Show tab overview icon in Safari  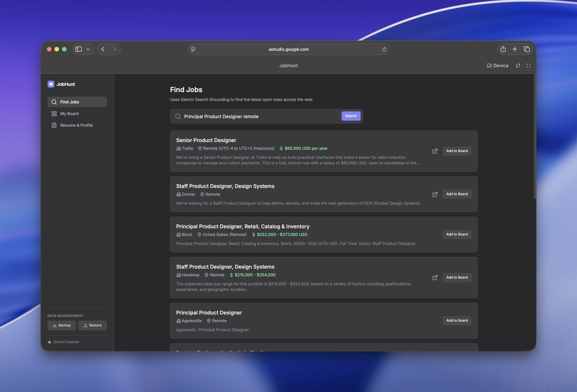pos(526,49)
